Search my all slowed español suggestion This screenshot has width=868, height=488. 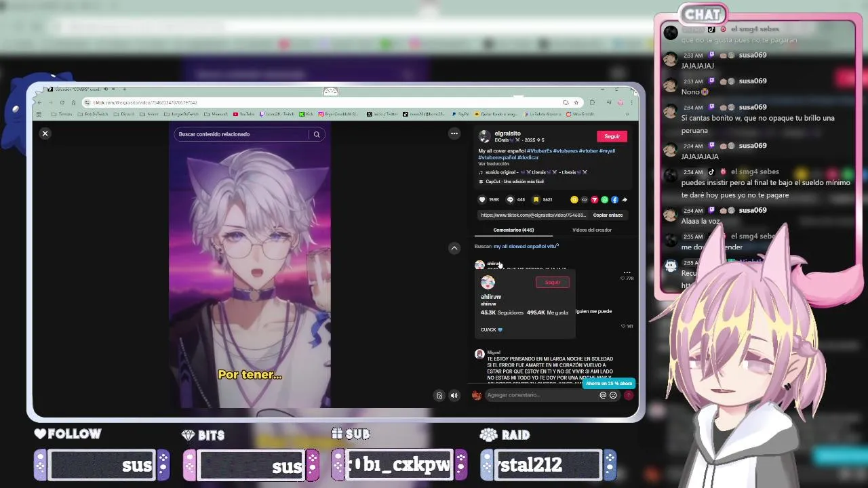click(526, 247)
